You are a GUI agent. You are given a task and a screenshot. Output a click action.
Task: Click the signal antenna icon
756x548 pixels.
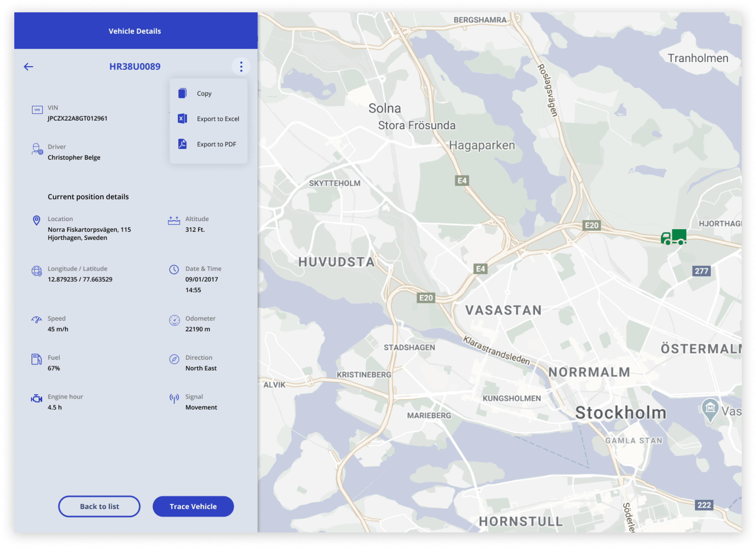coord(174,398)
